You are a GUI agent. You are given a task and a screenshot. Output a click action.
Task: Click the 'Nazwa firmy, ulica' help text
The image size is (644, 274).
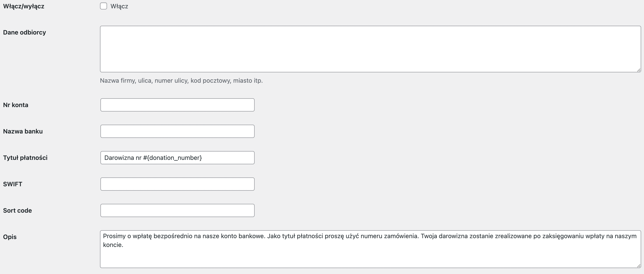(x=181, y=81)
